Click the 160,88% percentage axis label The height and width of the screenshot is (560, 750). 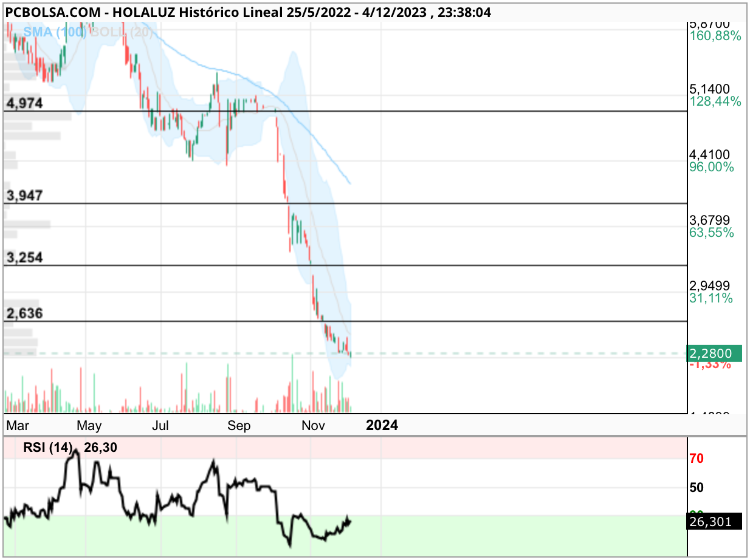(715, 35)
